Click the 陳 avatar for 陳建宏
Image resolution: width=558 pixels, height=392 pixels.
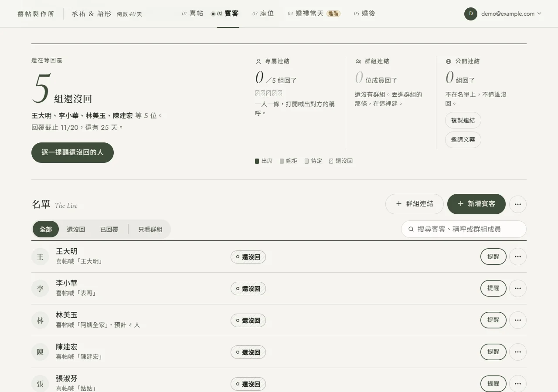coord(40,352)
